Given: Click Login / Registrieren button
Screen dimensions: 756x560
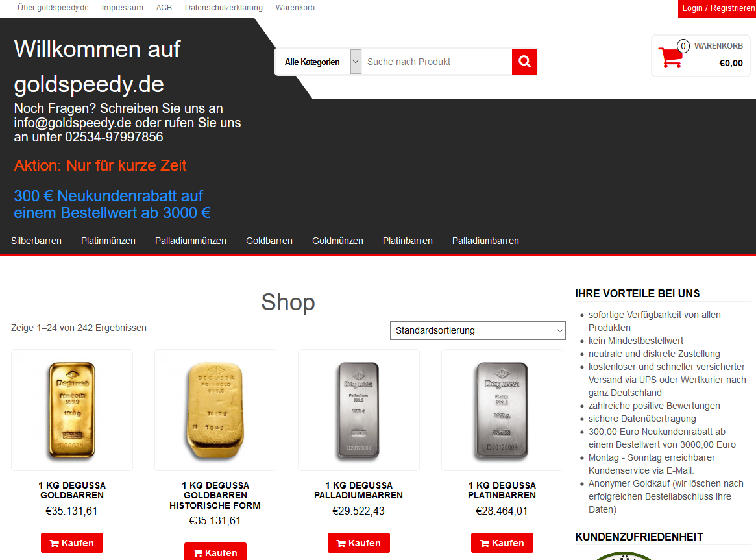Looking at the screenshot, I should click(x=718, y=8).
